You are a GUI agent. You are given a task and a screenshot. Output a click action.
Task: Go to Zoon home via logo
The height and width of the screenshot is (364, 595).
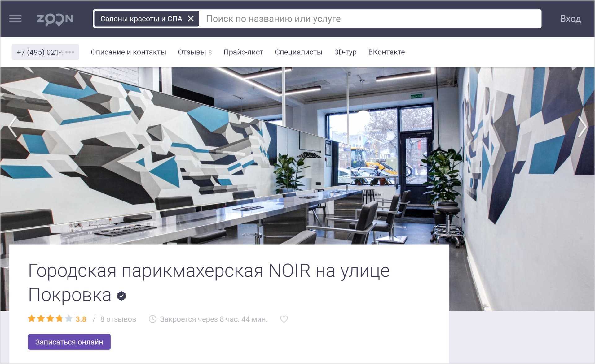(55, 19)
